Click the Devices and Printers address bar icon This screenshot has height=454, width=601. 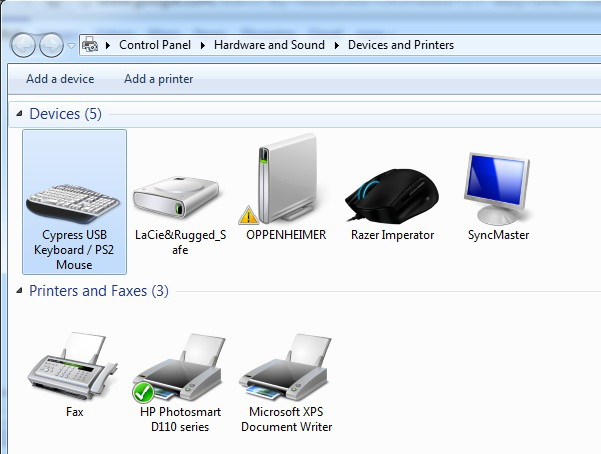tap(90, 45)
